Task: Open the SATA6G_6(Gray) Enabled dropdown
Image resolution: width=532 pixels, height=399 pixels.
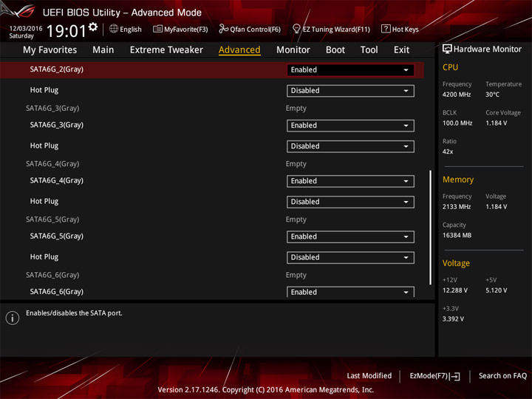Action: 350,292
